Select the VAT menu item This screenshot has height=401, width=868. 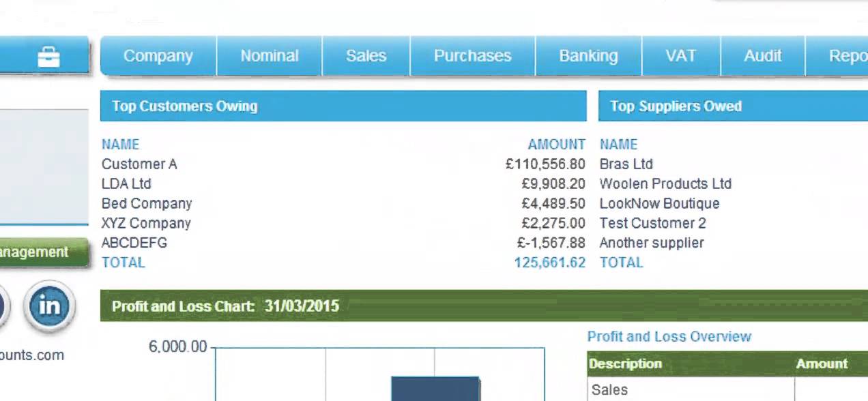tap(680, 56)
